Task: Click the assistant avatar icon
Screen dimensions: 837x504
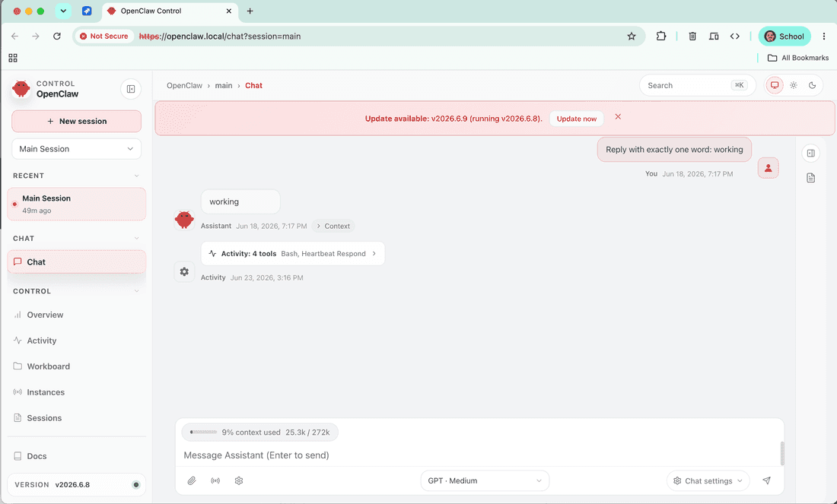Action: pyautogui.click(x=184, y=219)
